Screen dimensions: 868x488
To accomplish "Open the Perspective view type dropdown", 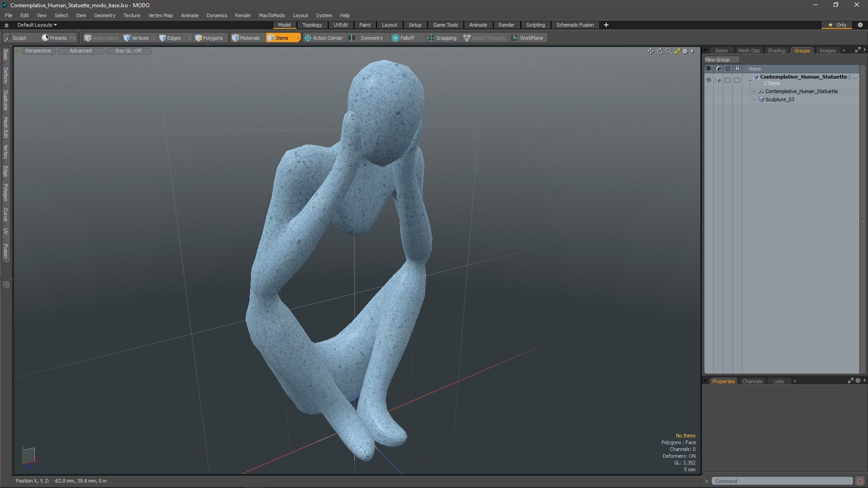I will (38, 51).
